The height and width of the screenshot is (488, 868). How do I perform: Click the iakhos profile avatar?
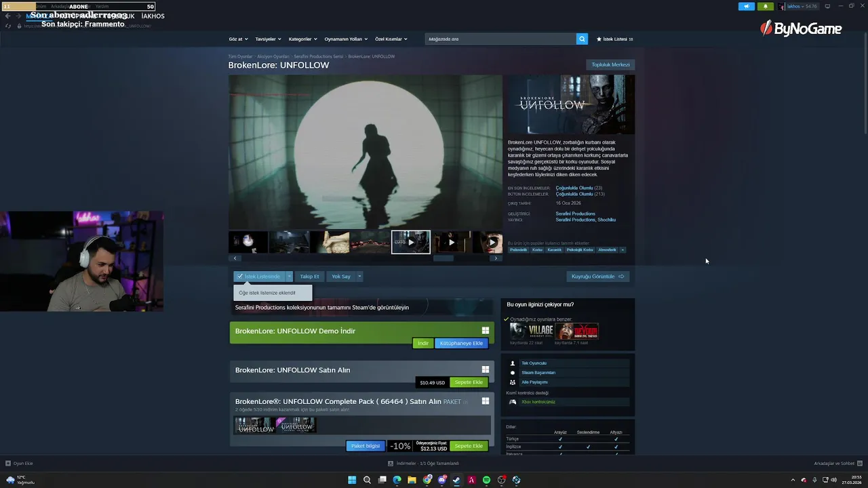[782, 6]
